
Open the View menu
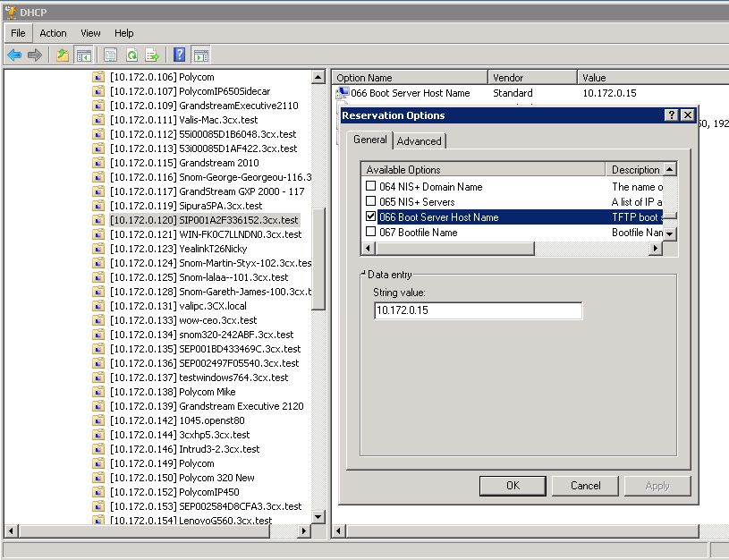[x=90, y=33]
